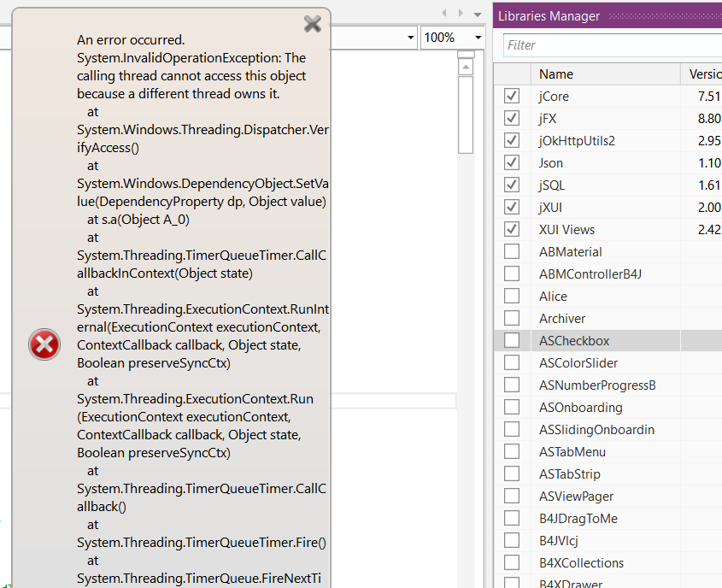The height and width of the screenshot is (588, 722).
Task: Select the ASViewPager row name
Action: coord(577,497)
